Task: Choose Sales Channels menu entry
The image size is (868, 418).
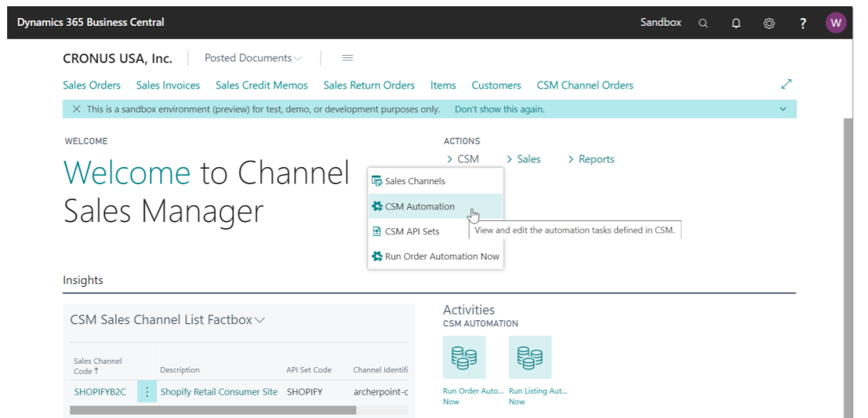Action: [x=436, y=181]
